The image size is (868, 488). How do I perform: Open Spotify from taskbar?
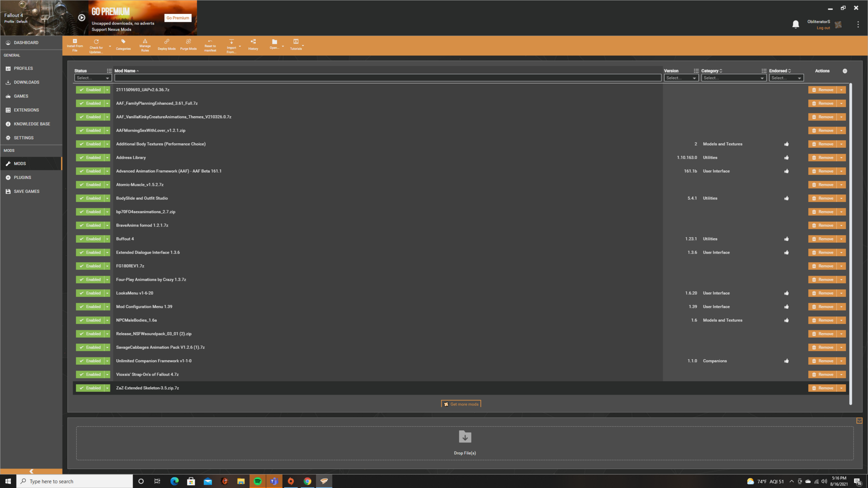coord(257,481)
